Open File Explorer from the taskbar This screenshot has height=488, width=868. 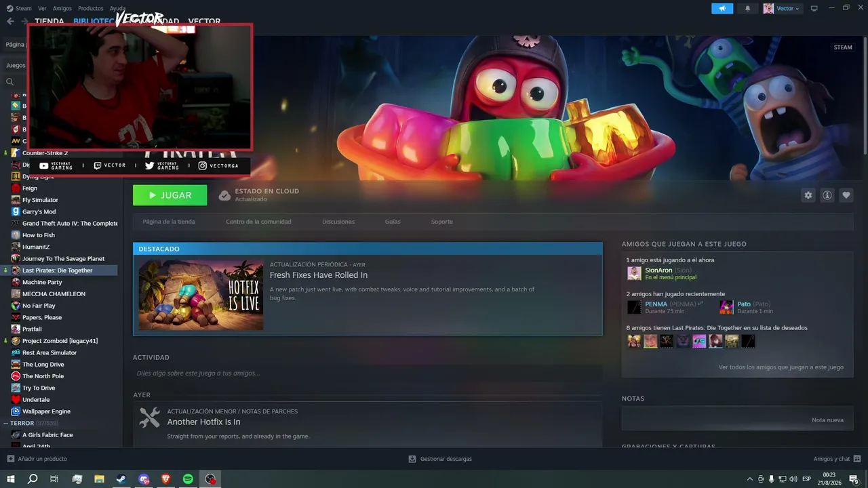[99, 479]
